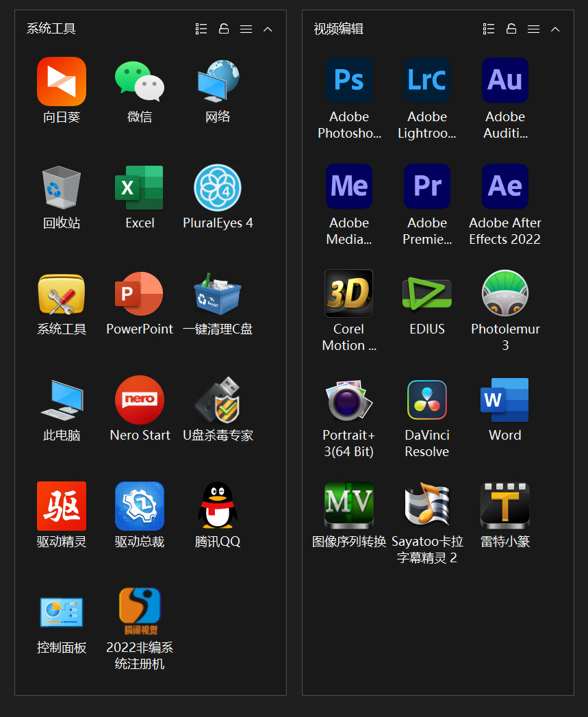
Task: Open Sayatoo卡拉字幕精灵 2
Action: [x=427, y=505]
